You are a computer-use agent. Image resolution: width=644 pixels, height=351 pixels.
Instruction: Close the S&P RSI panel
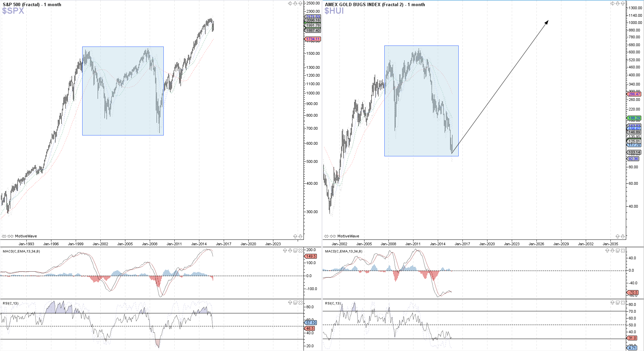pyautogui.click(x=300, y=302)
